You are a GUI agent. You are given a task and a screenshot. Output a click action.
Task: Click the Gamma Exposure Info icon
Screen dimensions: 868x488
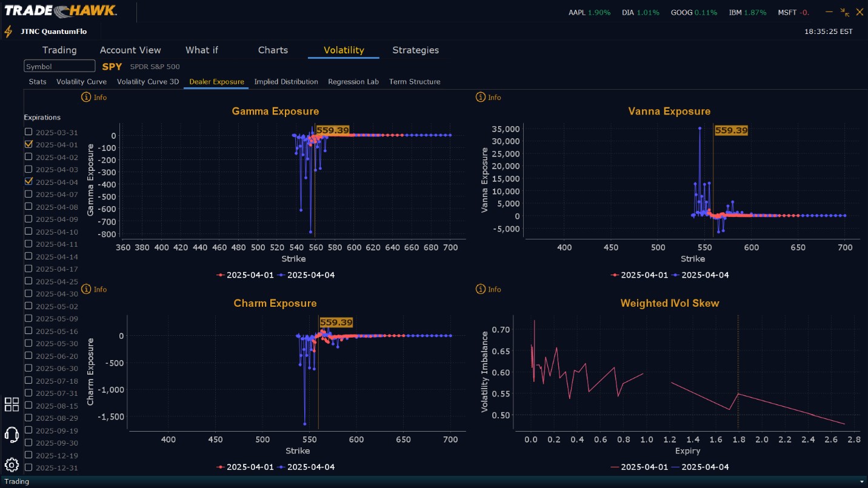pyautogui.click(x=86, y=97)
